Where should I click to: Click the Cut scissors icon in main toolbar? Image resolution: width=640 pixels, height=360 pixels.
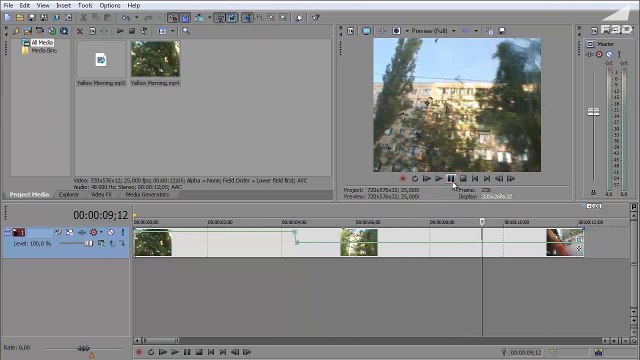(83, 18)
